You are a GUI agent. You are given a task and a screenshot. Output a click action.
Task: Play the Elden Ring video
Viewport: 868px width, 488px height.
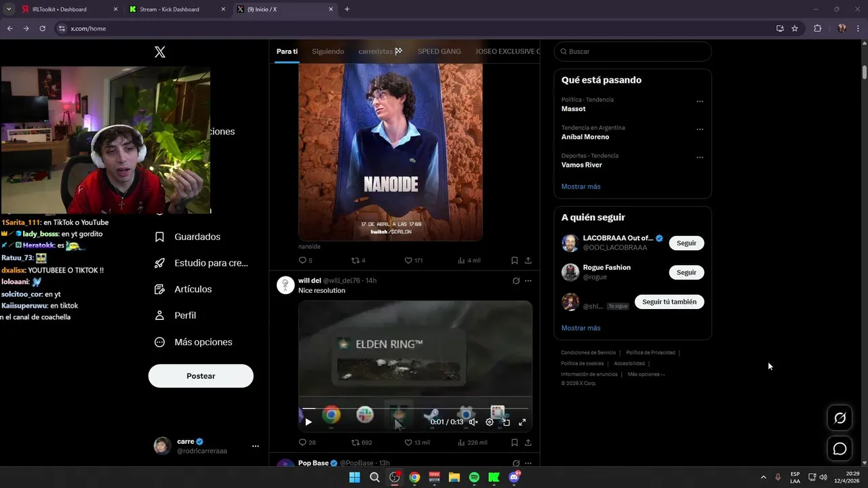point(309,422)
